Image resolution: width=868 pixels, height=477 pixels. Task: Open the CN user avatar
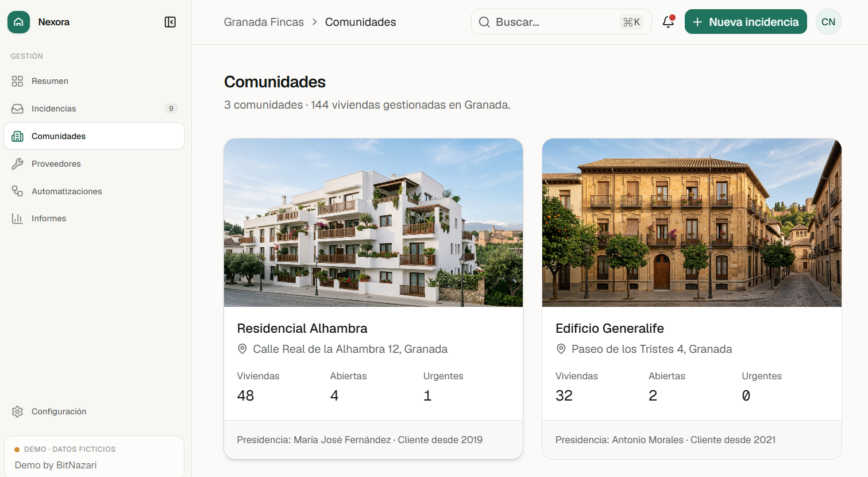828,22
